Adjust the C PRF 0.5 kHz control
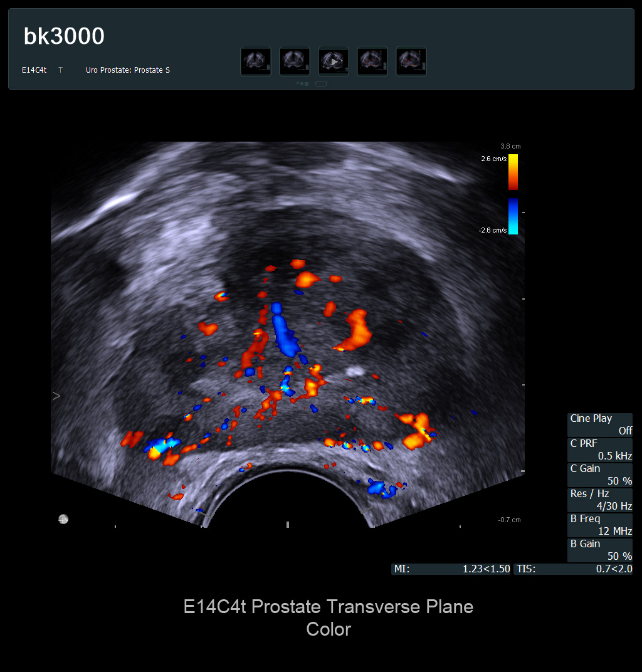 600,449
